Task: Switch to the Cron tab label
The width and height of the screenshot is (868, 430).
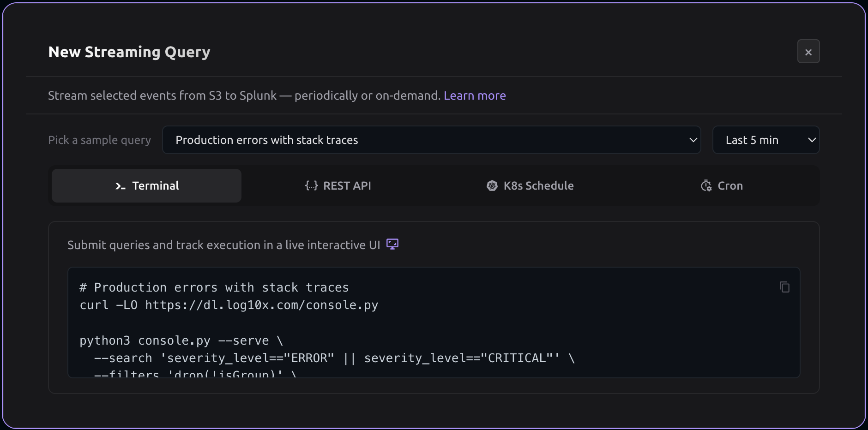Action: pos(730,186)
